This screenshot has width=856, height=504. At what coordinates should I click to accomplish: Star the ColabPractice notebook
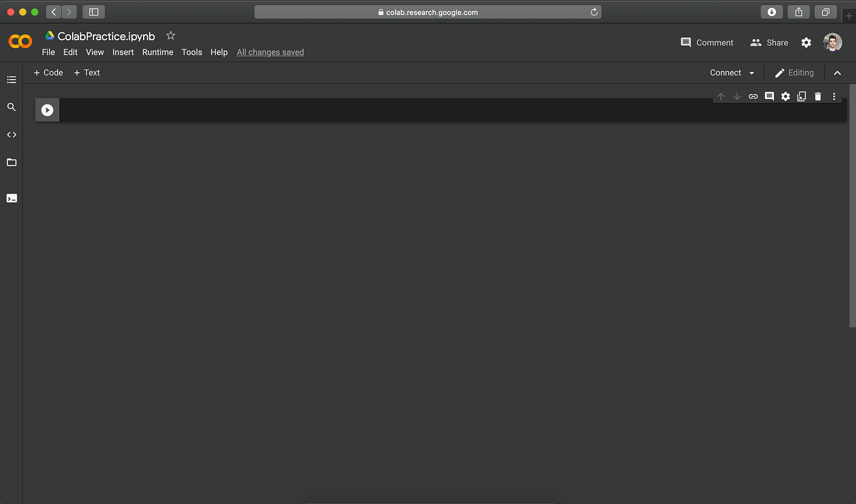tap(170, 35)
